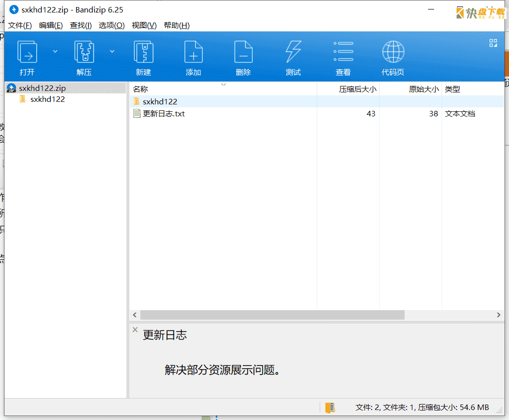
Task: Click the 解决部分资源展示问题 preview text
Action: [222, 370]
